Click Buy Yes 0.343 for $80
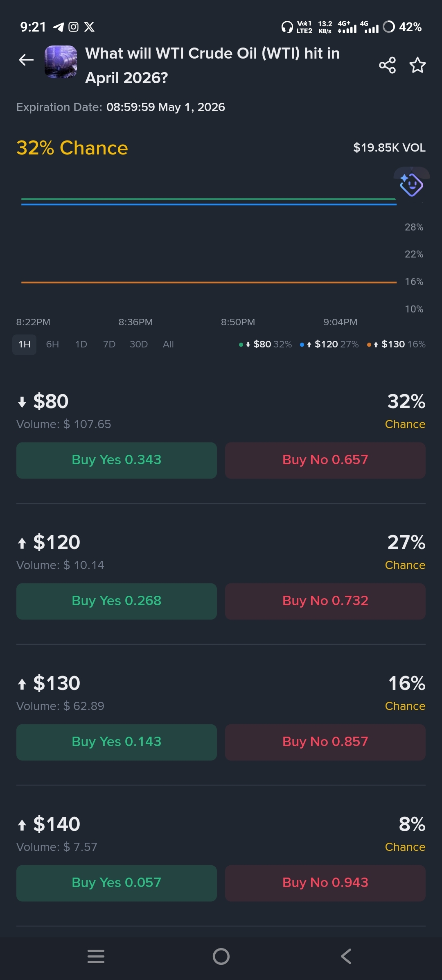Image resolution: width=442 pixels, height=980 pixels. (x=117, y=460)
